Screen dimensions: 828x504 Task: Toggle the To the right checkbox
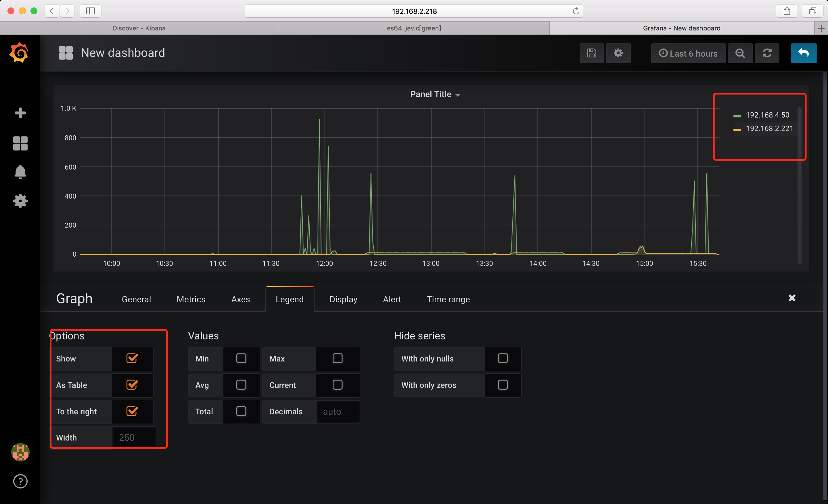point(132,411)
